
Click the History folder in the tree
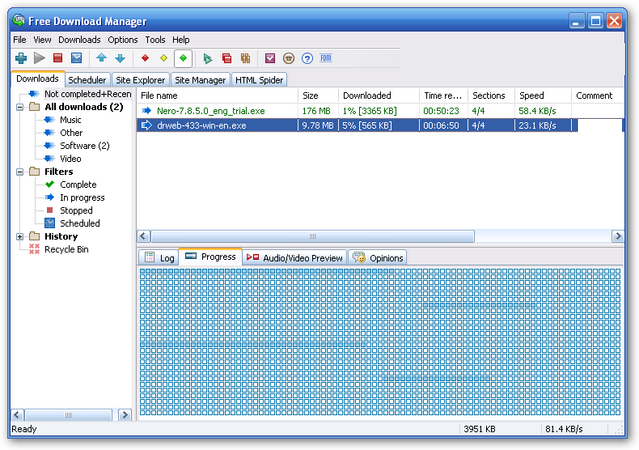tap(61, 236)
